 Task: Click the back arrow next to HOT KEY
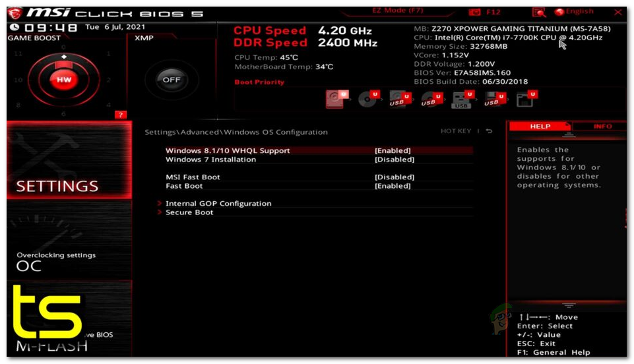(489, 131)
